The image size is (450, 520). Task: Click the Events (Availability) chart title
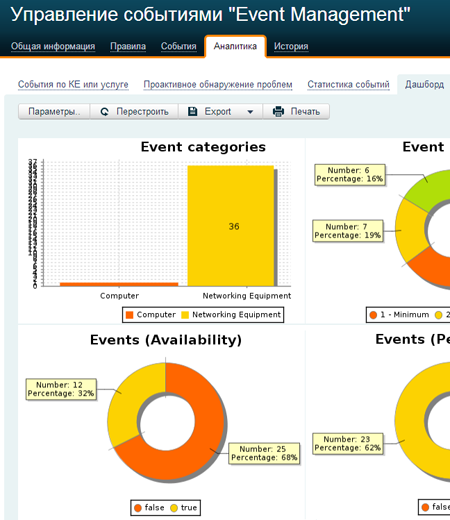click(x=166, y=340)
